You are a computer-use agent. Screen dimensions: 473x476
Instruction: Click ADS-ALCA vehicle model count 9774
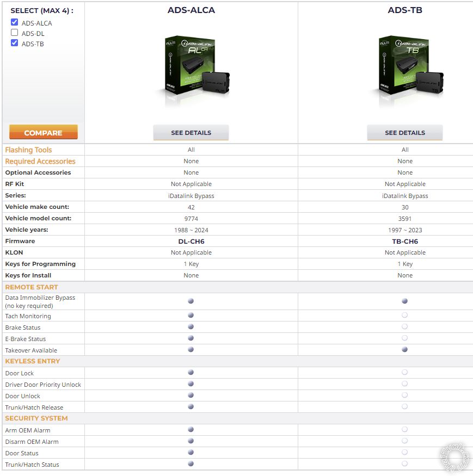pyautogui.click(x=191, y=219)
